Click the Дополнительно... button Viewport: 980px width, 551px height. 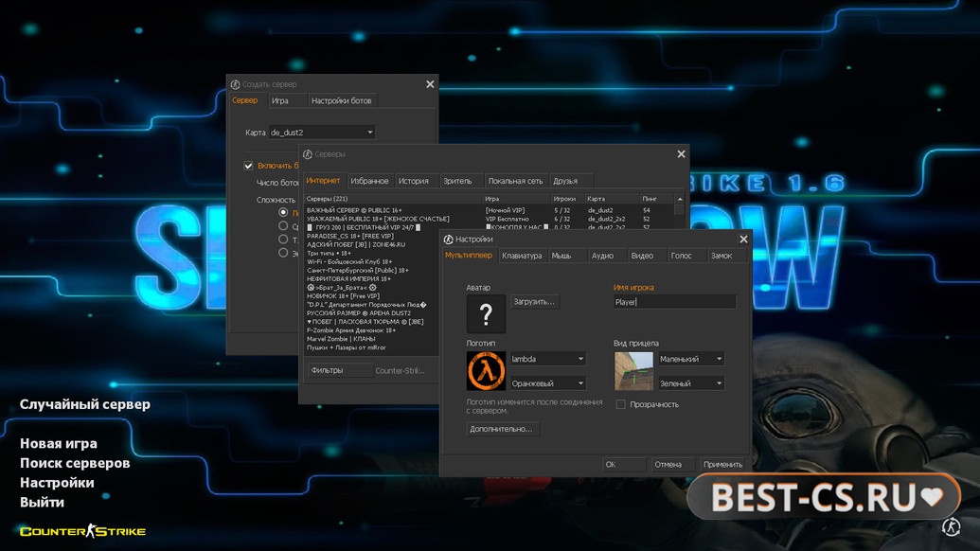point(501,429)
